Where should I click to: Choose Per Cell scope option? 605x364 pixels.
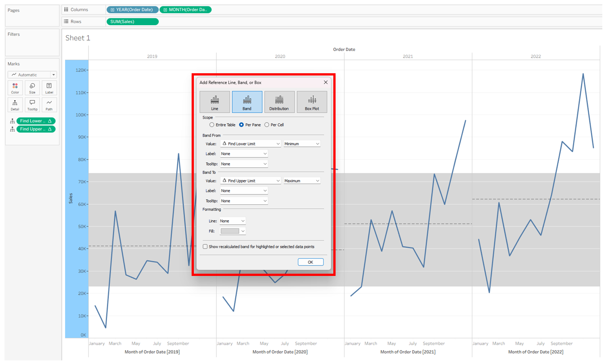coord(267,125)
